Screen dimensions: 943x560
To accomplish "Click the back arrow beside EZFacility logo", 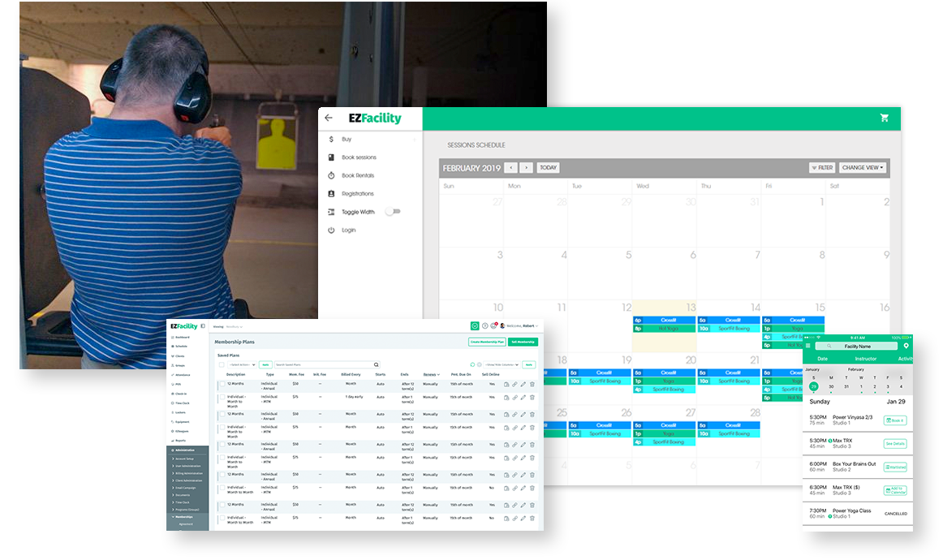I will [x=329, y=118].
